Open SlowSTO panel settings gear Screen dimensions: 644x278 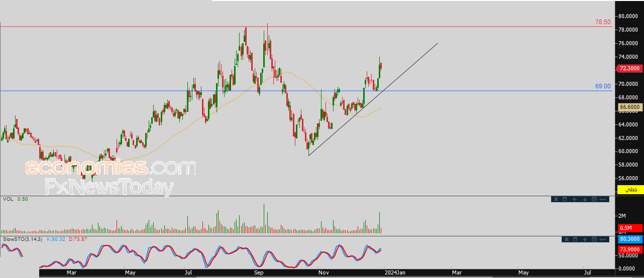(x=594, y=239)
